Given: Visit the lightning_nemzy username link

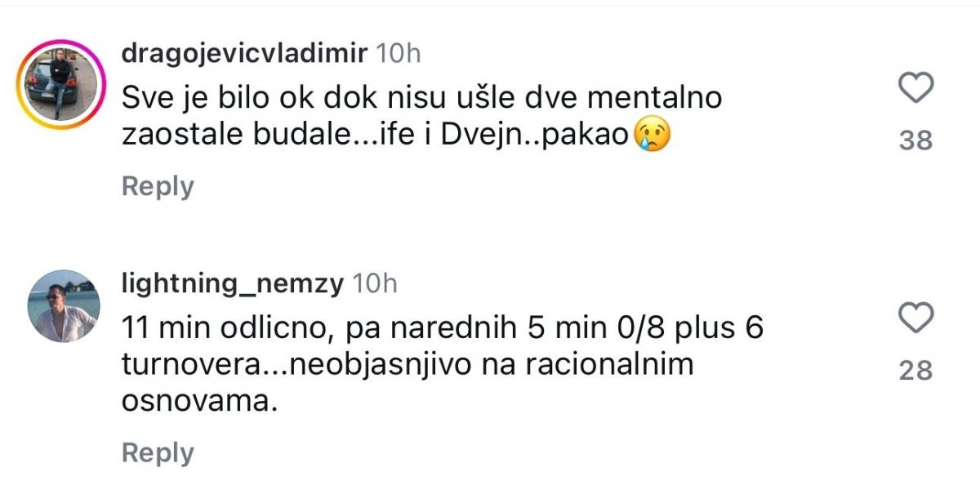Looking at the screenshot, I should click(233, 283).
